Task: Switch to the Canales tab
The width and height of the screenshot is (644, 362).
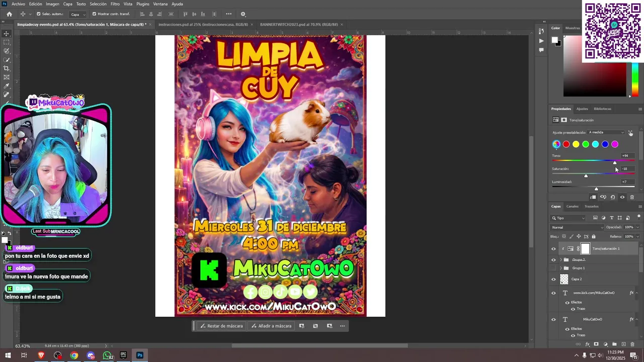Action: click(573, 206)
